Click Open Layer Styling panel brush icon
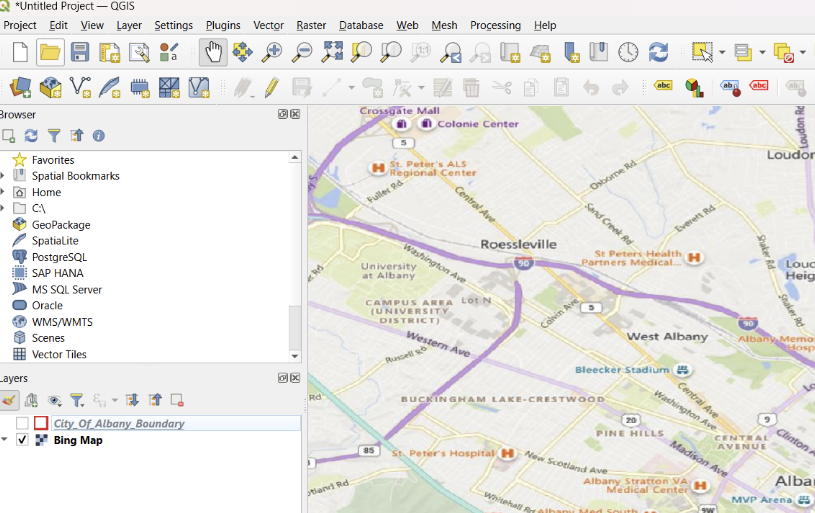815x513 pixels. [x=9, y=400]
